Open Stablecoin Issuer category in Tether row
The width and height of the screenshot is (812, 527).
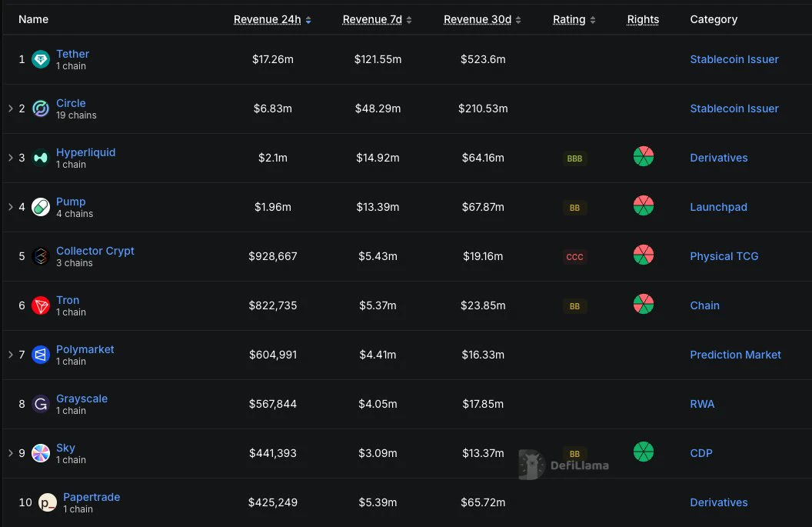pyautogui.click(x=734, y=59)
